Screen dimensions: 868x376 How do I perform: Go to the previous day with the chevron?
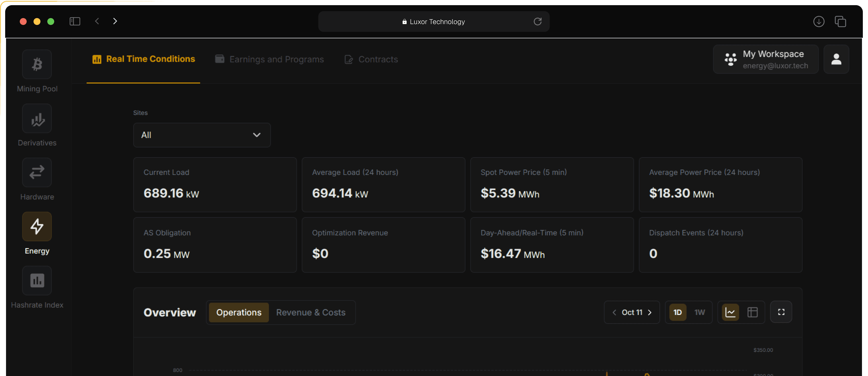pyautogui.click(x=614, y=312)
